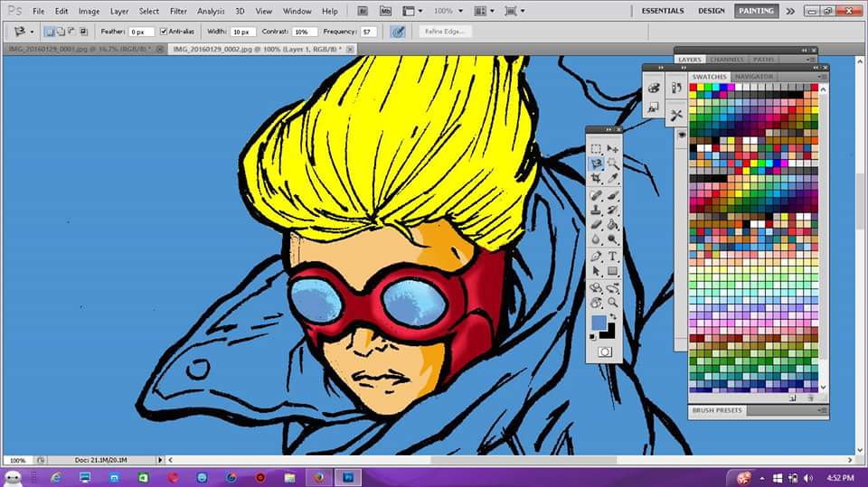Select the Paint Bucket tool
The width and height of the screenshot is (868, 487).
612,224
